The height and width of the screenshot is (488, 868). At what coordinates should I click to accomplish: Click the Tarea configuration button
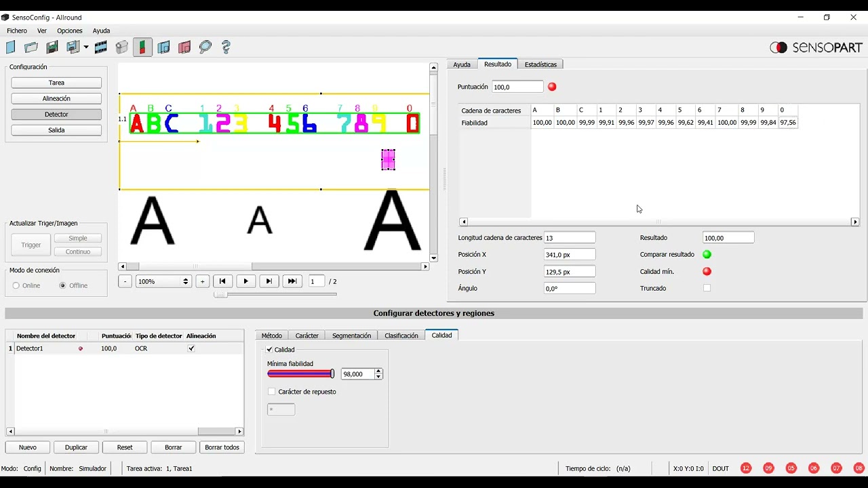pos(56,83)
